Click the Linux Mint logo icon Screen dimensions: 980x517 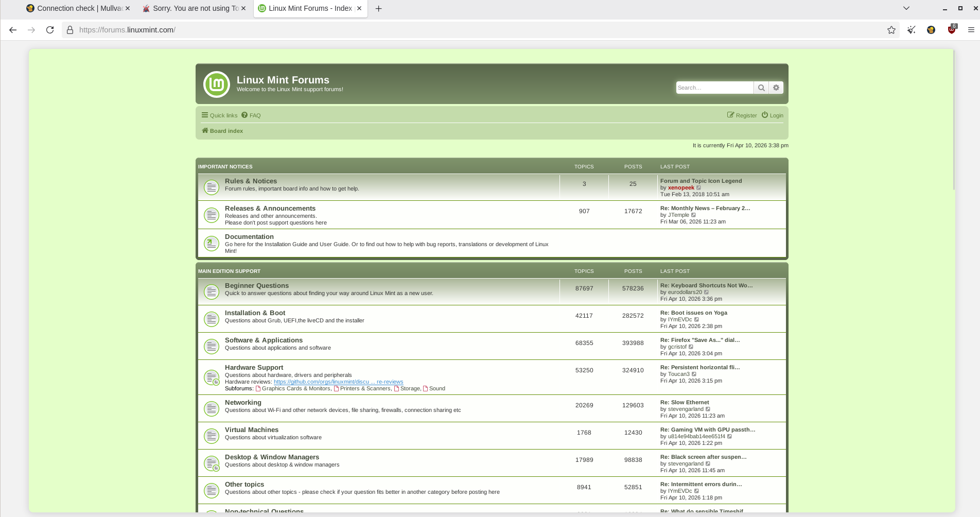(x=217, y=84)
